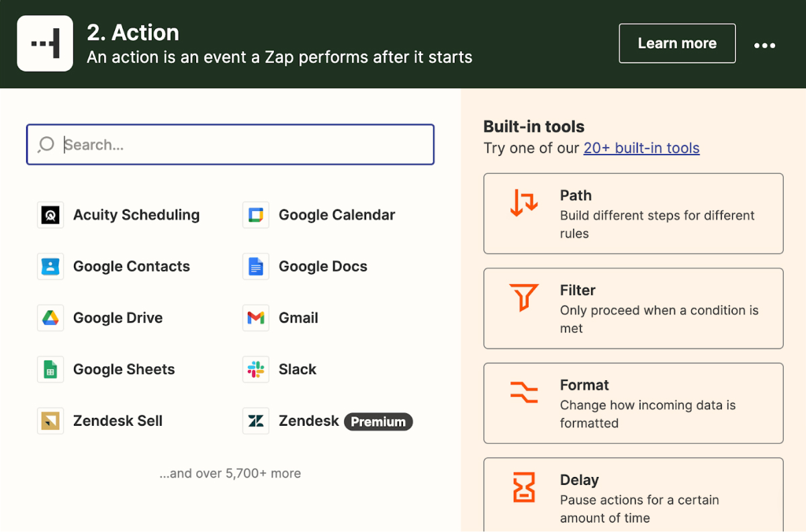Viewport: 806px width, 532px height.
Task: Click the search magnifier icon
Action: [x=46, y=144]
